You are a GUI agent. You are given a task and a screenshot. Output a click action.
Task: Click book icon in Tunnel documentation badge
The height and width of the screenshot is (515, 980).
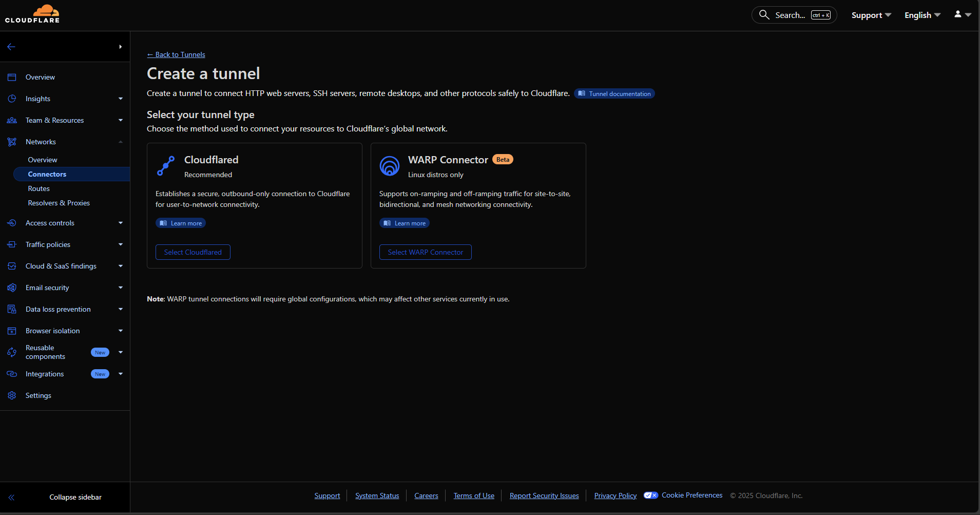point(582,93)
